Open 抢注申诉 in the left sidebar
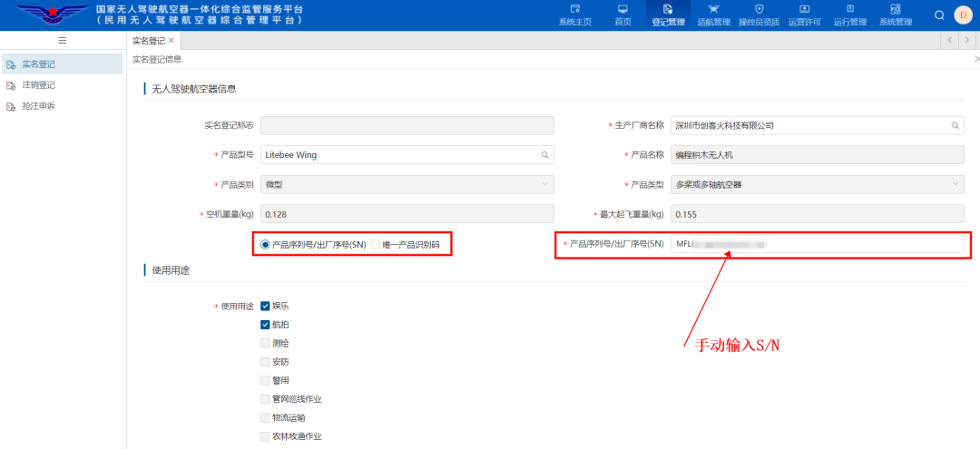Viewport: 980px width, 449px height. coord(39,106)
